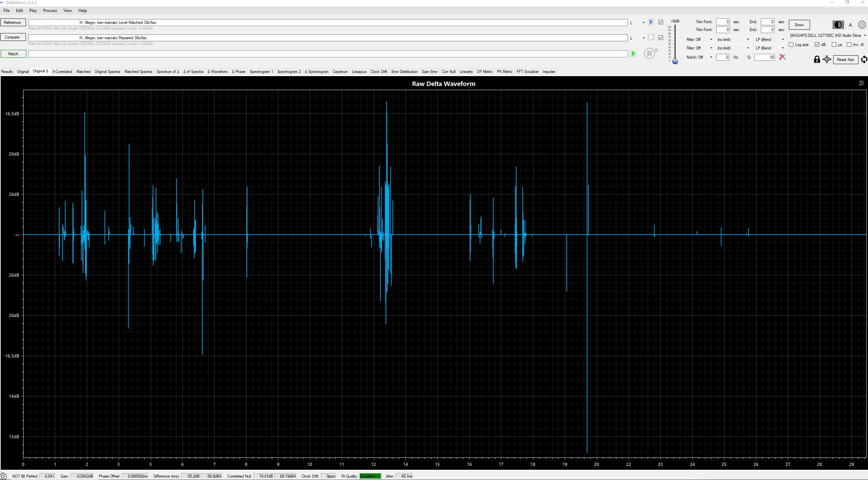Expand the Reference channel L dropdown

point(644,23)
